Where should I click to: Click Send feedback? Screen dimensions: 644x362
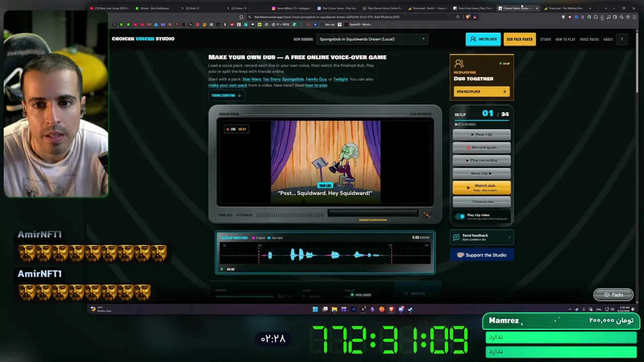coord(481,237)
